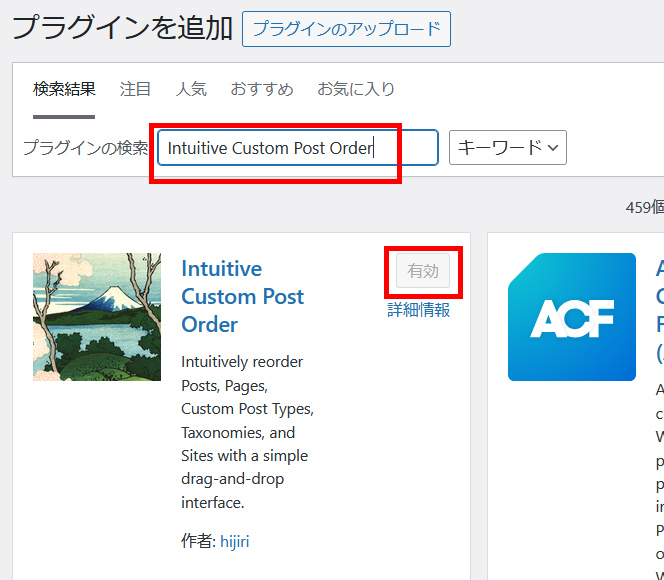
Task: Open the Intuitive Custom Post Order title link
Action: tap(242, 297)
